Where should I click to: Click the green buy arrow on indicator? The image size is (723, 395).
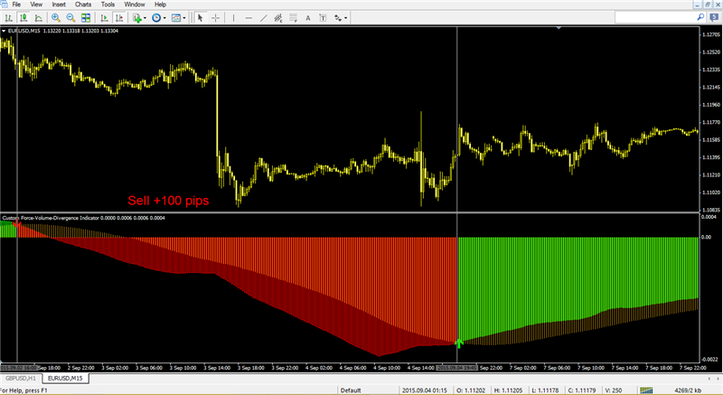click(x=459, y=343)
